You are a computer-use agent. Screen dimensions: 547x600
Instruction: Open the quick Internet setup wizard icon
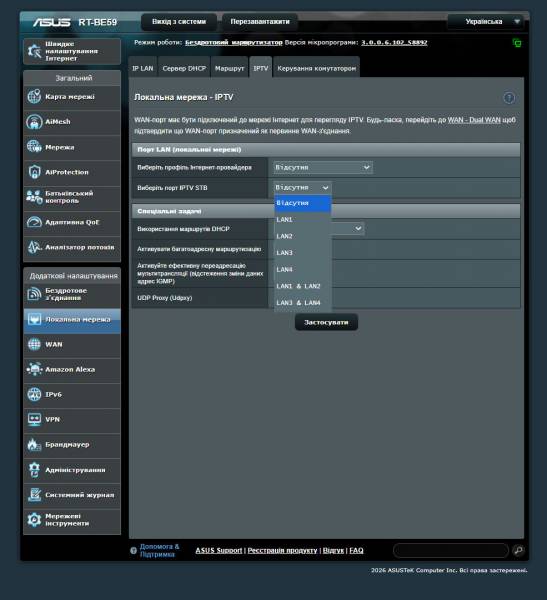[x=34, y=51]
